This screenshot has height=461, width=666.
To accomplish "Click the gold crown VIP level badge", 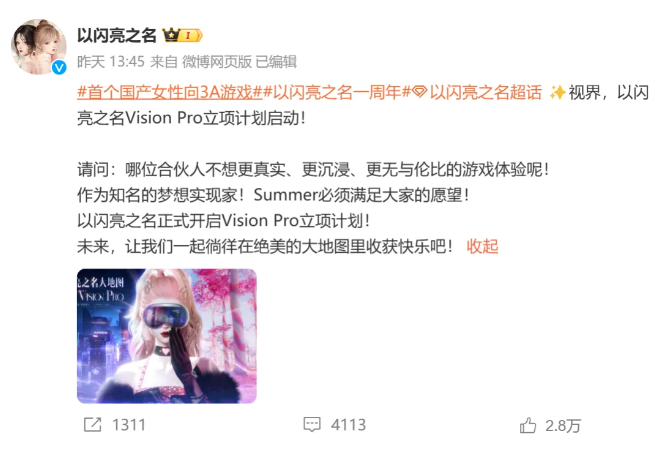I will pyautogui.click(x=182, y=35).
